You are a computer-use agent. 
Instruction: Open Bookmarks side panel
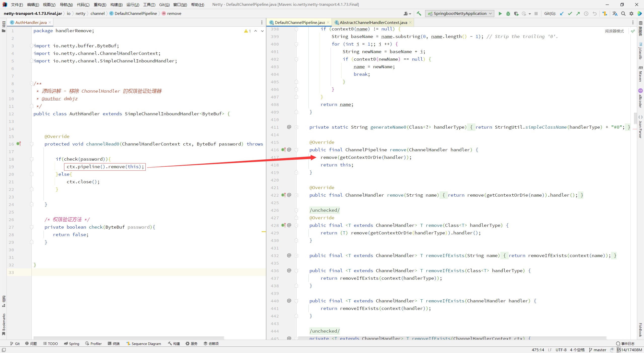click(x=4, y=324)
